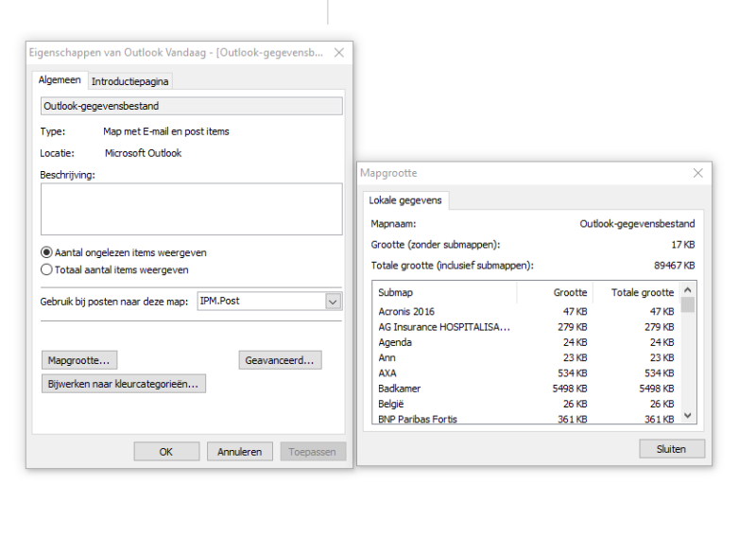Close the Mapgrootte dialog with X
Viewport: 756px width, 536px height.
tap(697, 173)
